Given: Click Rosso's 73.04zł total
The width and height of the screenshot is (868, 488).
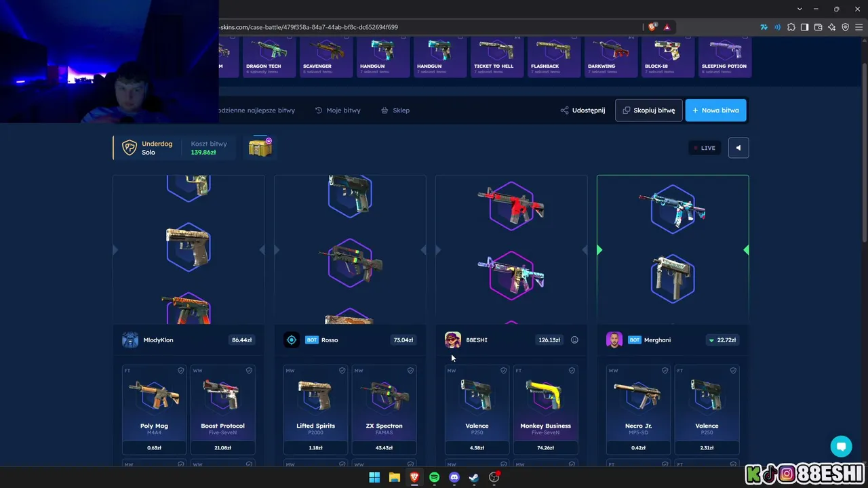Looking at the screenshot, I should coord(403,340).
